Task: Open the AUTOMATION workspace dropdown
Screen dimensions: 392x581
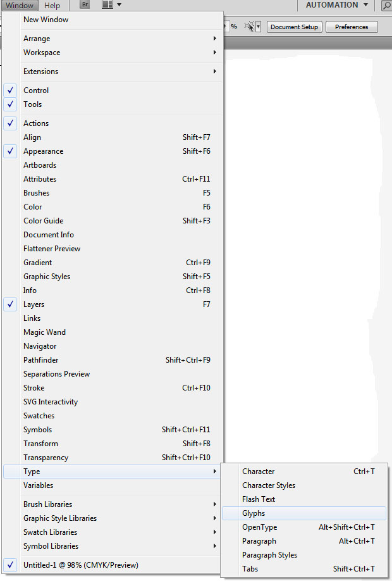Action: click(336, 5)
